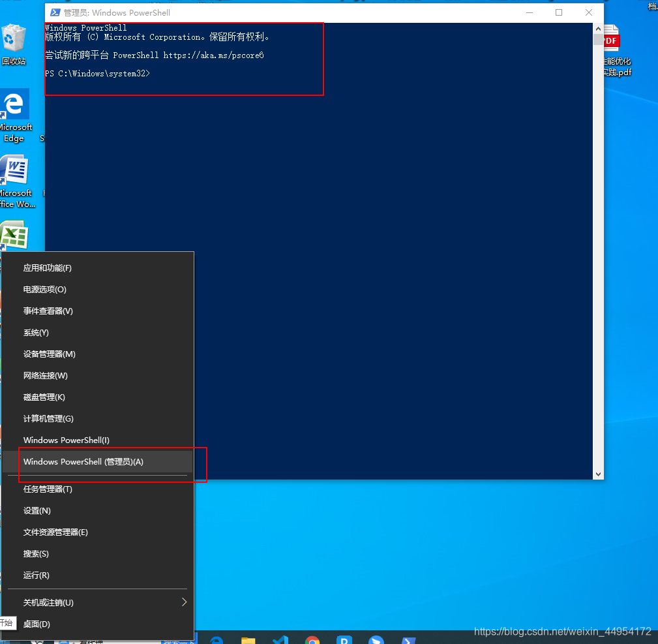Click the https://aka.ms/pscore6 text
Viewport: 658px width, 644px height.
pos(214,55)
